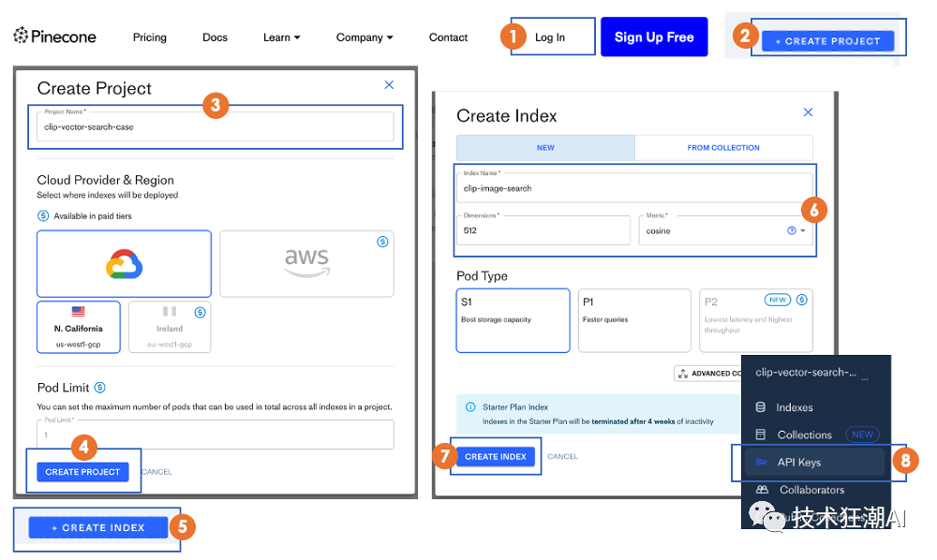Select the S1 pod type

tap(513, 320)
